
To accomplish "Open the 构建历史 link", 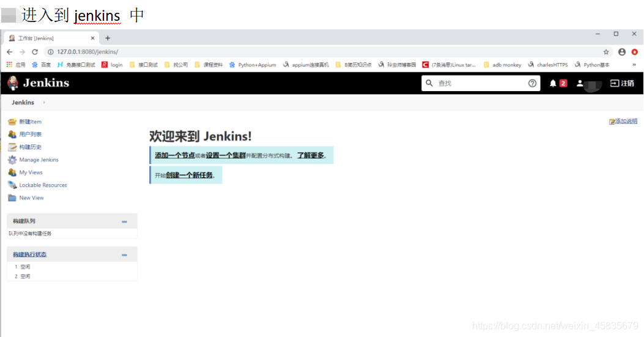I will (31, 147).
